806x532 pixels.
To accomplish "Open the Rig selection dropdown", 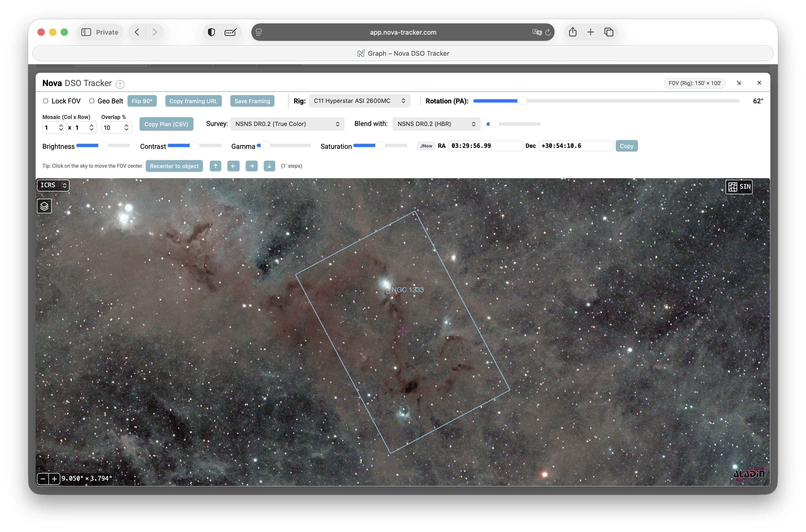I will point(359,101).
